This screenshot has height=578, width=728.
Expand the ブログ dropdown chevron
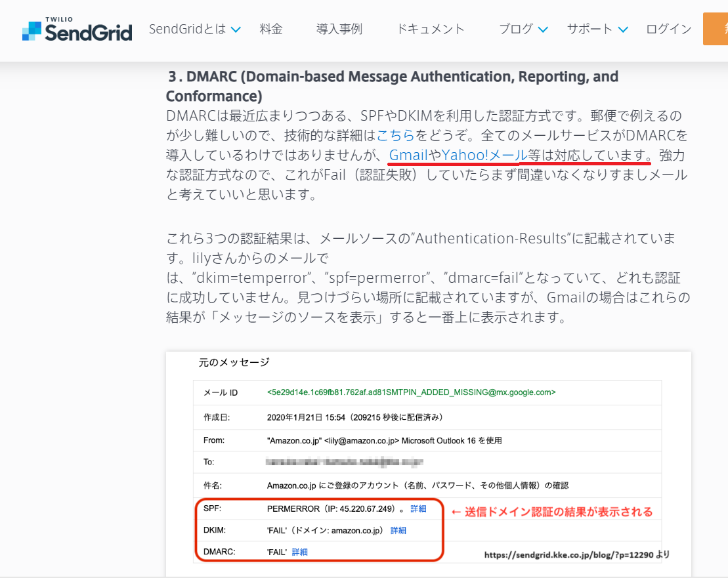(543, 30)
